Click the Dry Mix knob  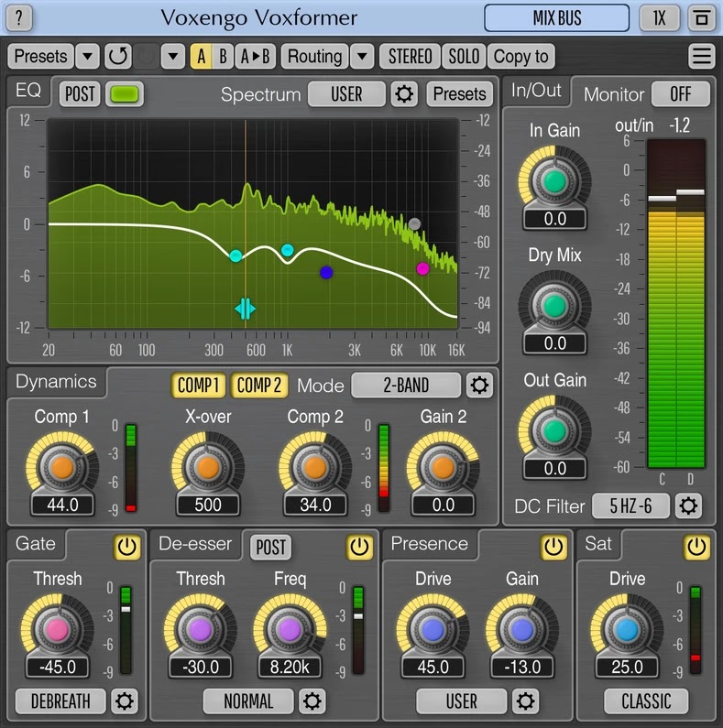point(554,306)
